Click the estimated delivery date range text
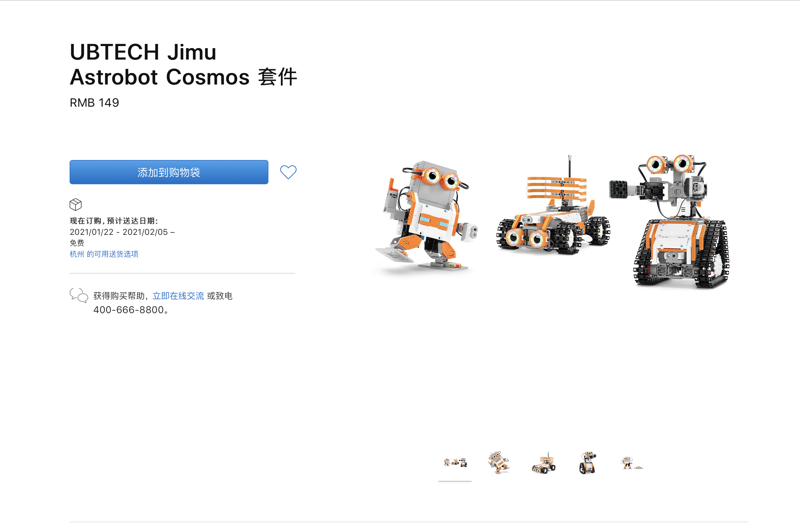 point(122,232)
